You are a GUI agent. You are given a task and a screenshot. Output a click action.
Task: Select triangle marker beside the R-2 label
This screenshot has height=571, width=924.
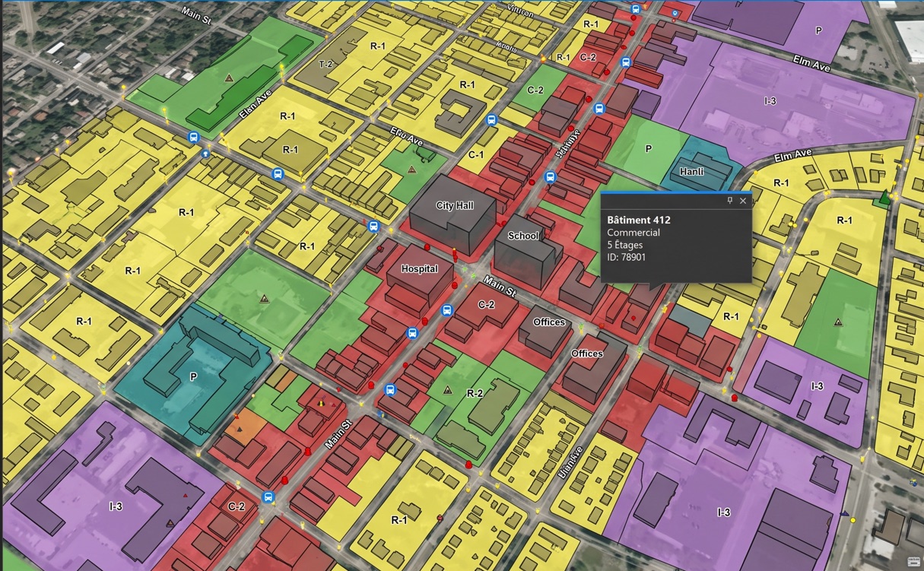tap(448, 390)
